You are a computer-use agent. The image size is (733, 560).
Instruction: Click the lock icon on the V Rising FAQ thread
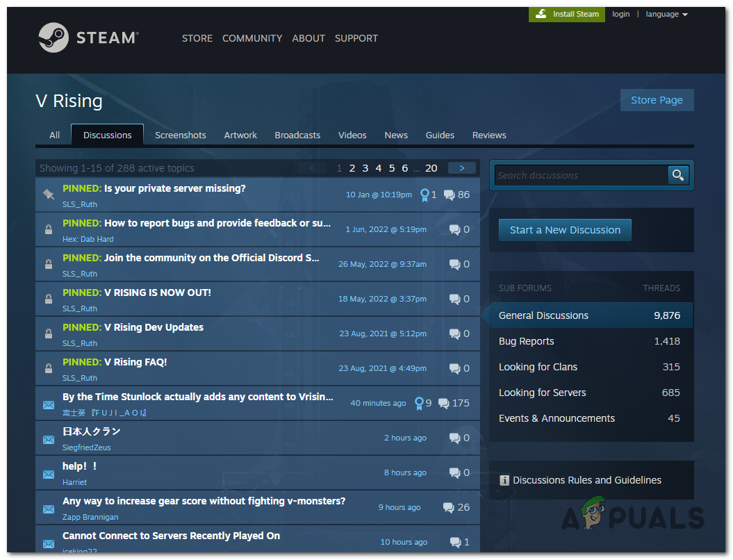[x=49, y=368]
